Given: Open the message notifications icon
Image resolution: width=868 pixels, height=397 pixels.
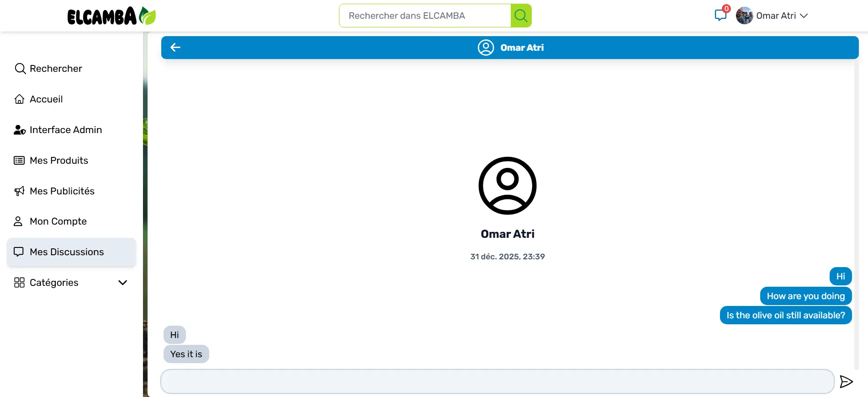Looking at the screenshot, I should coord(721,15).
